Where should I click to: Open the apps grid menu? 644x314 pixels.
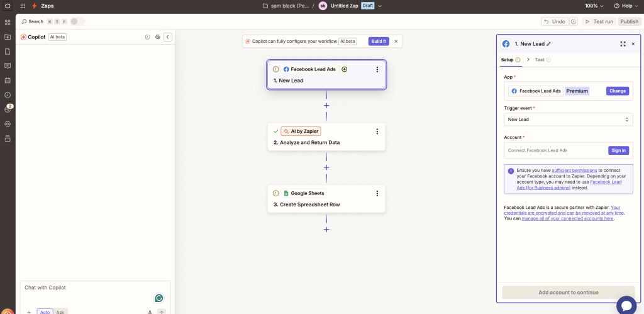(23, 6)
